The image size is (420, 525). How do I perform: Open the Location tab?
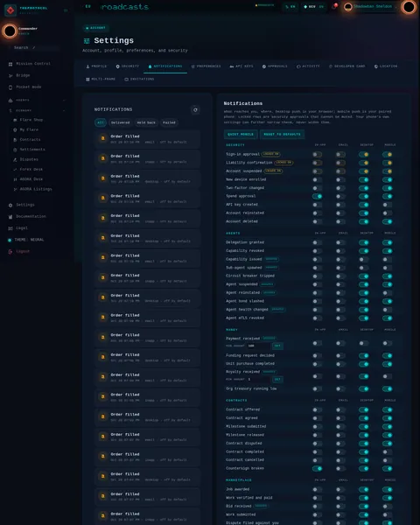[386, 66]
